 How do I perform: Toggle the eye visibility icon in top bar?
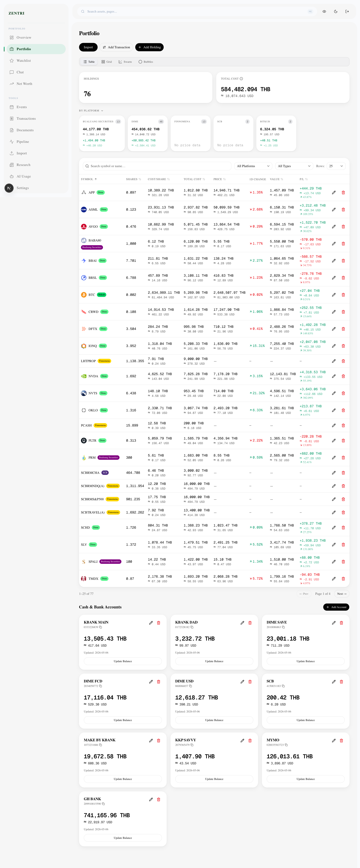324,11
